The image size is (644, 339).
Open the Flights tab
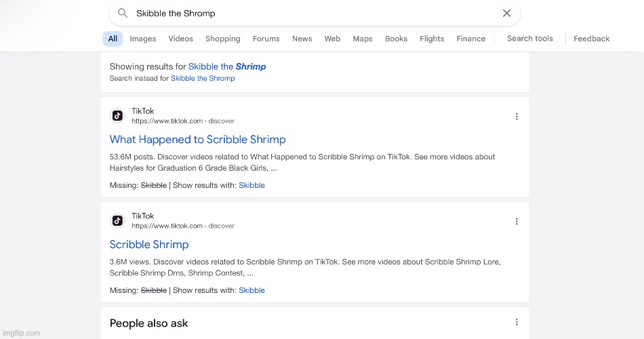432,39
